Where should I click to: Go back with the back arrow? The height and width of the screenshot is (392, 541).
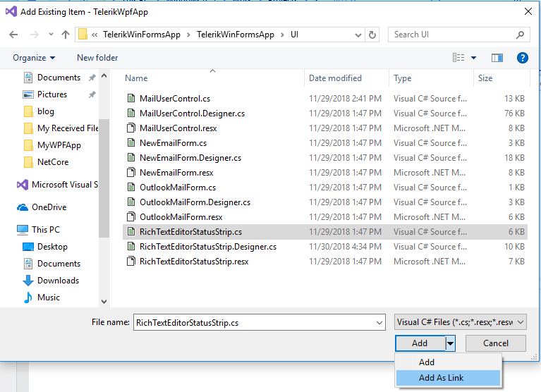pyautogui.click(x=13, y=35)
